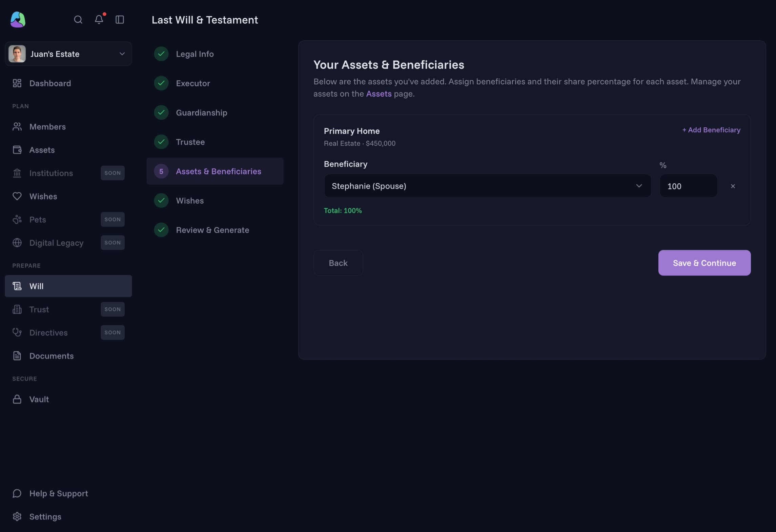Click the SOON badge next to Institutions
Viewport: 776px width, 532px height.
click(113, 173)
